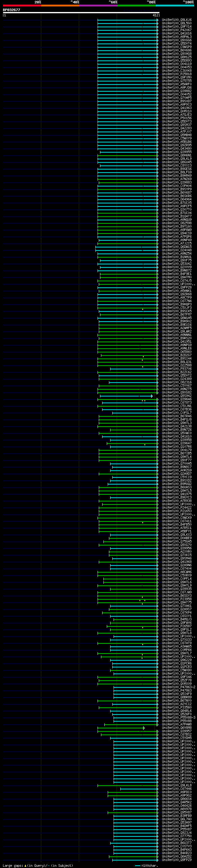Select the UniRef100_Q39647 label
Image resolution: width=197 pixels, height=868 pixels.
coord(176,443)
